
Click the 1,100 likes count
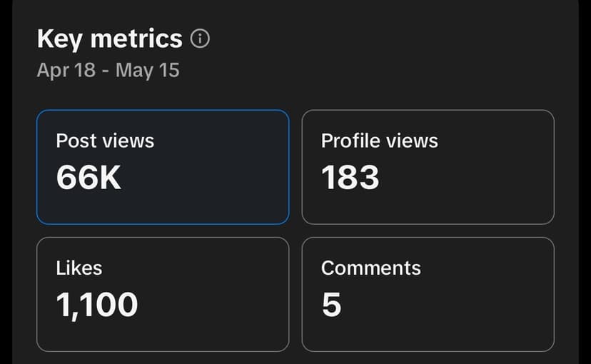pos(97,305)
